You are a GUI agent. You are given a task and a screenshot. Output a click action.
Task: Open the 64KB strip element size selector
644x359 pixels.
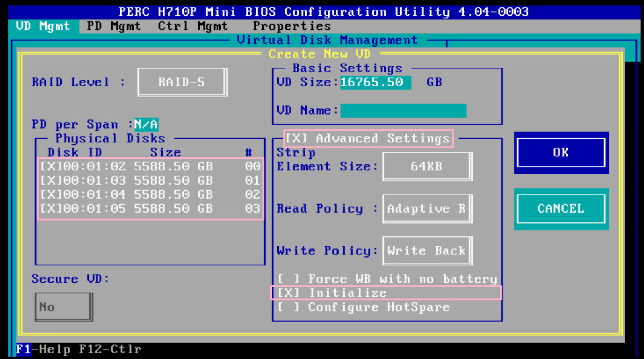[x=427, y=166]
